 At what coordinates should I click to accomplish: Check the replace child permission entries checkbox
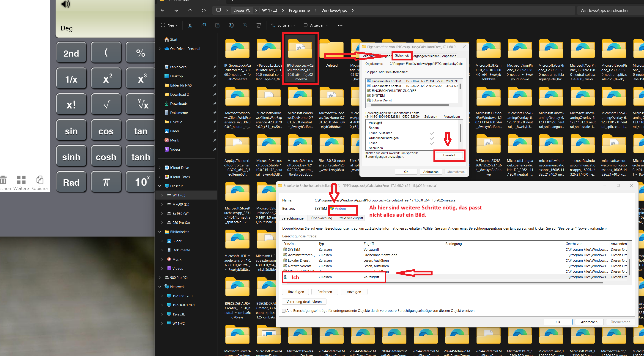tap(283, 311)
